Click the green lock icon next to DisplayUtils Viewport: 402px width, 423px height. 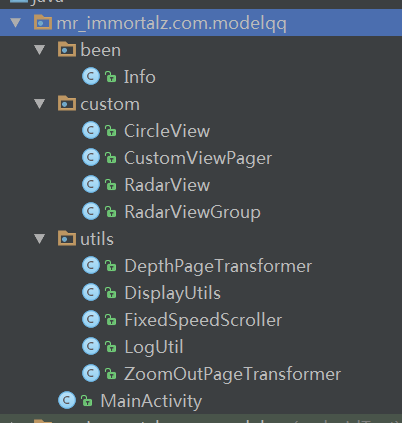[x=111, y=293]
